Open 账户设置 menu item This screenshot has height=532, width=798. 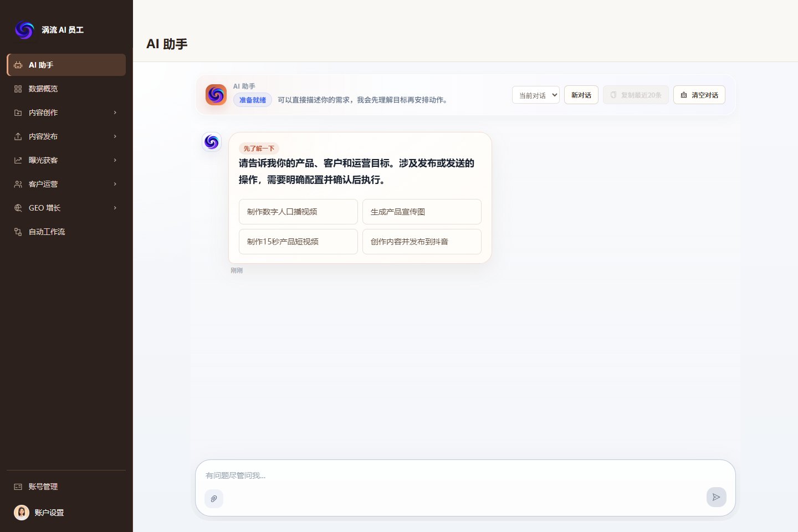coord(66,513)
